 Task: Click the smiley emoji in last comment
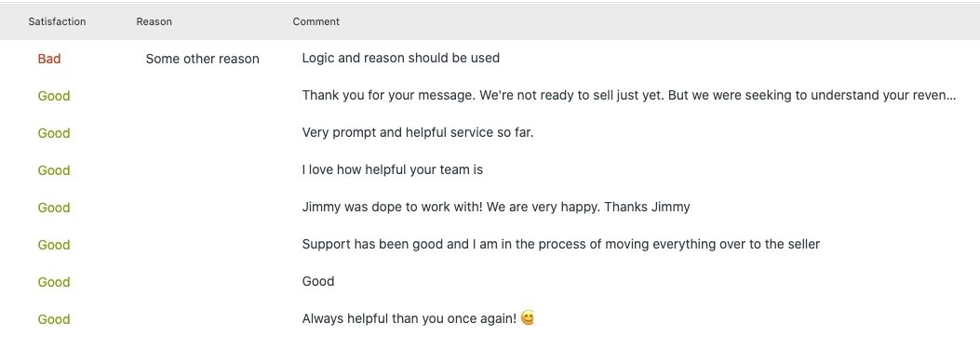tap(528, 318)
